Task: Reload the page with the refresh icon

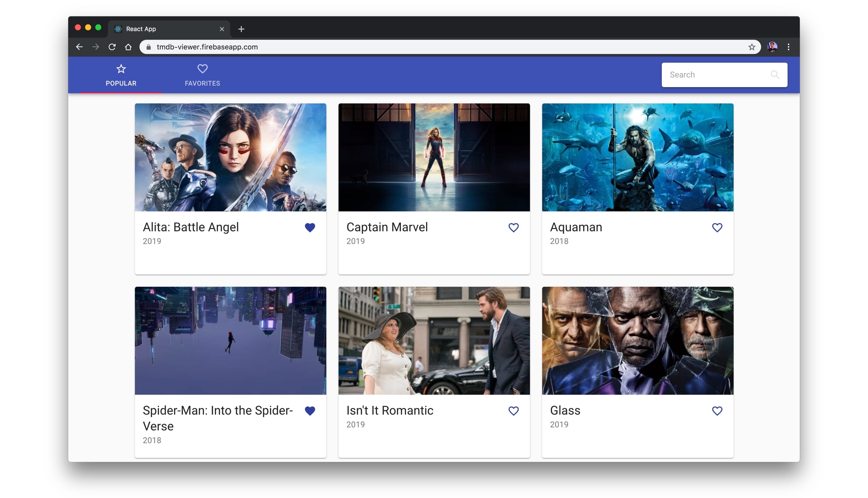Action: coord(112,47)
